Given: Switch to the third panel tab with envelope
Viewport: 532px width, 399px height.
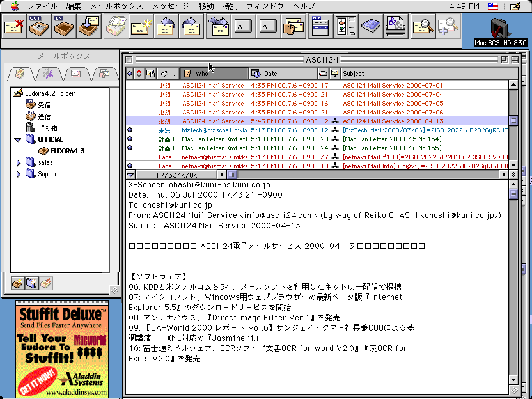Looking at the screenshot, I should [75, 74].
